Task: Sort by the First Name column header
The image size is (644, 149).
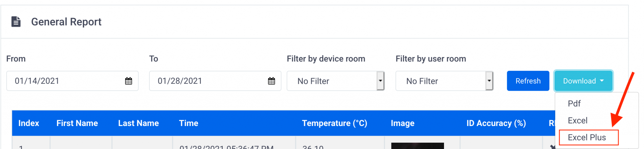Action: click(x=77, y=123)
